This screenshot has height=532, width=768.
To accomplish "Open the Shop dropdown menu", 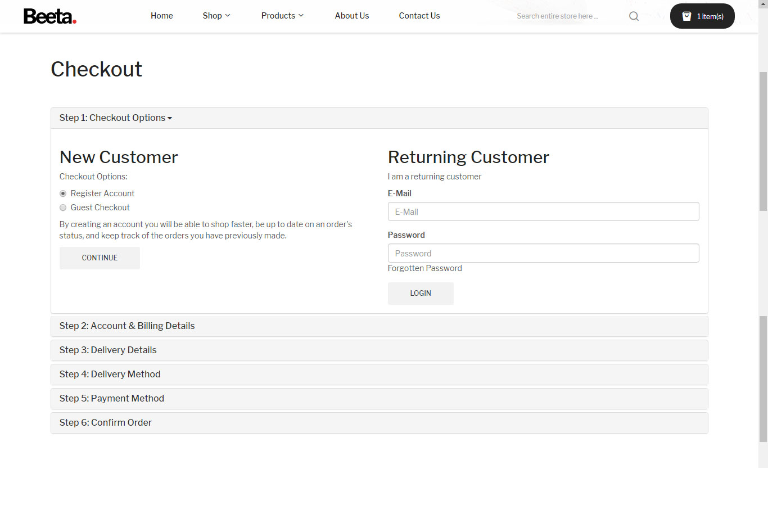I will click(x=216, y=16).
